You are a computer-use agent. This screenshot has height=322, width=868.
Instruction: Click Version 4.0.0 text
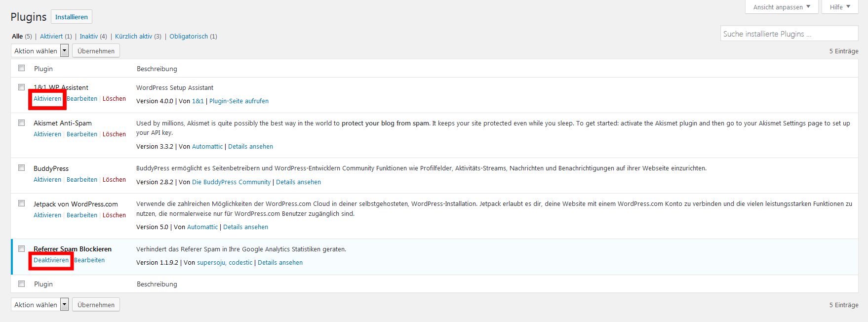[x=155, y=101]
